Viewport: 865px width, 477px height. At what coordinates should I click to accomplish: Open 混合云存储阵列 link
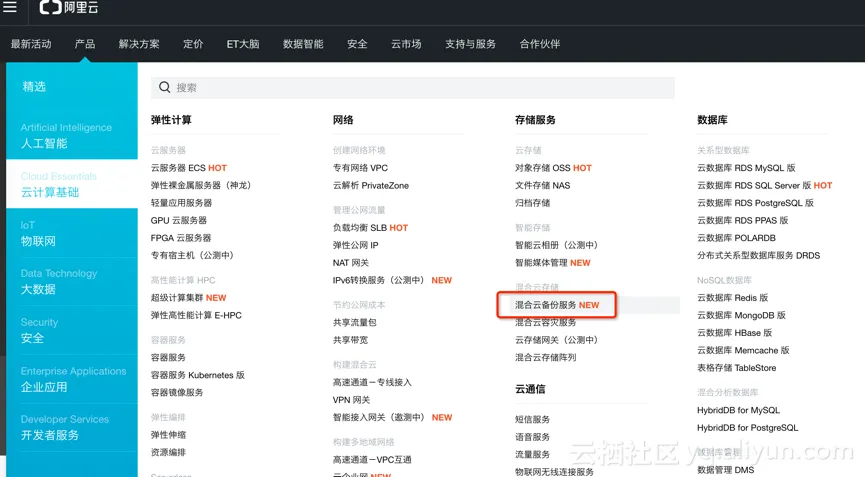point(546,357)
